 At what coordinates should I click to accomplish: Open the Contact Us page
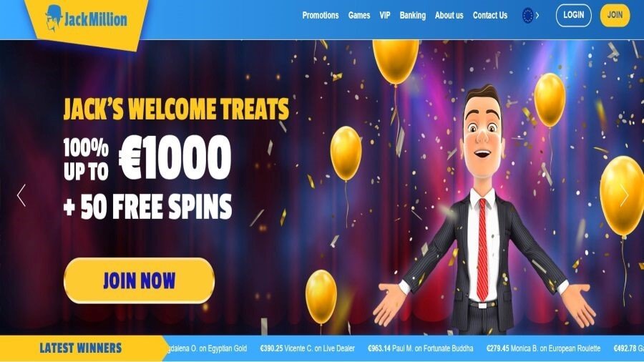point(490,15)
